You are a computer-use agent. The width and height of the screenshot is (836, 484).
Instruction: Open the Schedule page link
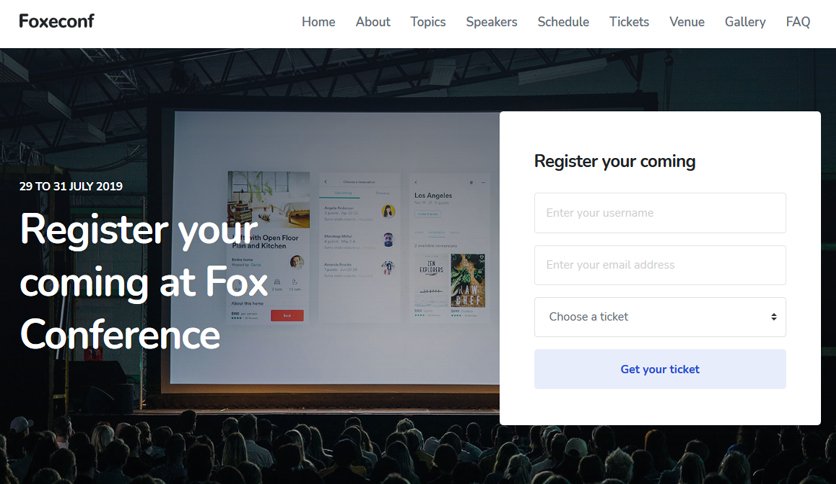click(563, 22)
